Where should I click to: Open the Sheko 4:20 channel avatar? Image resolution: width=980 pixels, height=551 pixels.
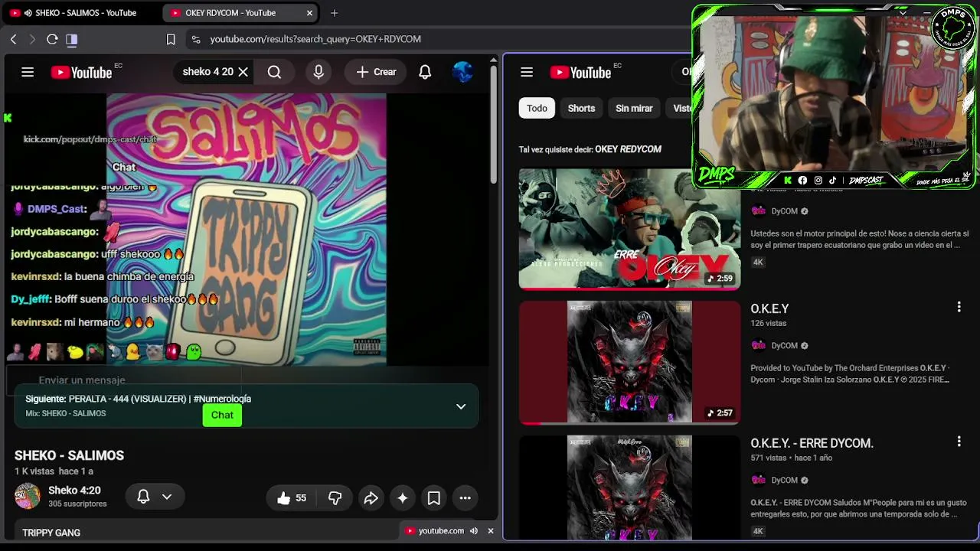coord(28,497)
